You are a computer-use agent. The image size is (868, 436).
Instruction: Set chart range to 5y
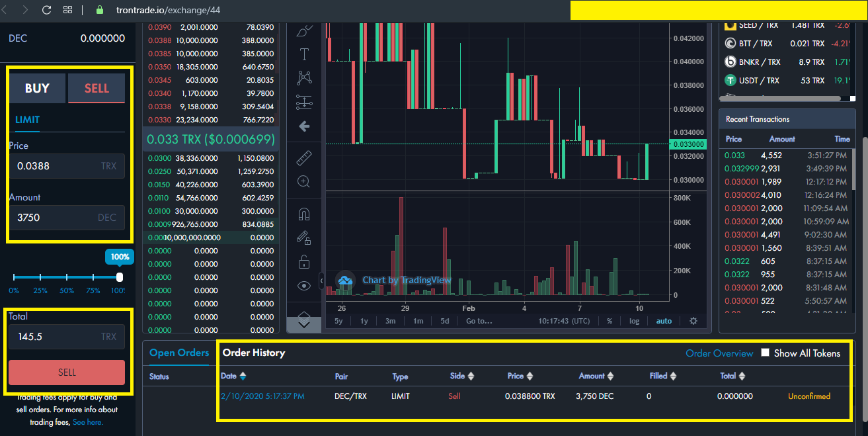pyautogui.click(x=338, y=321)
